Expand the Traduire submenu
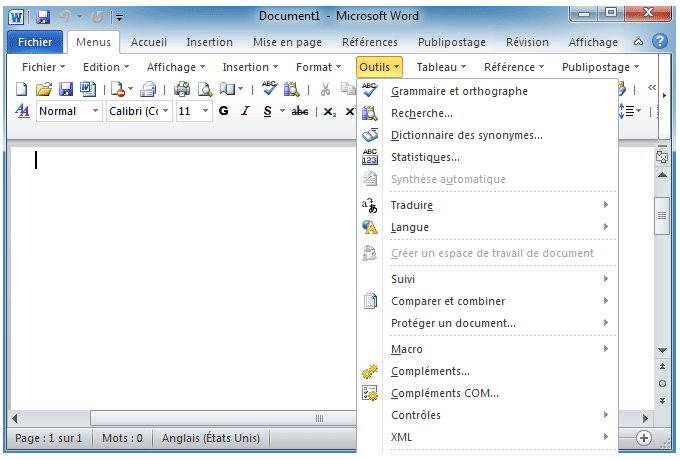 487,205
